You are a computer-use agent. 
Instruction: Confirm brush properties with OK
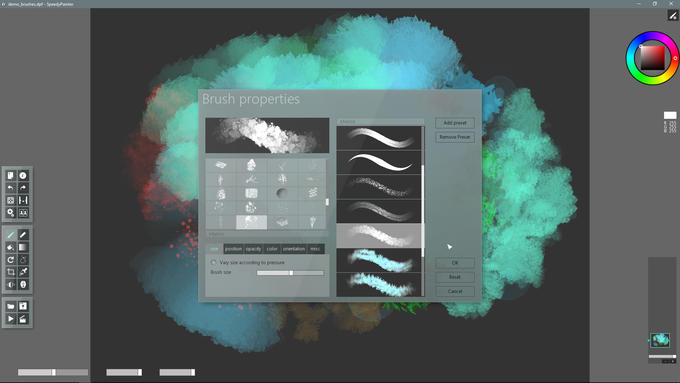(454, 263)
